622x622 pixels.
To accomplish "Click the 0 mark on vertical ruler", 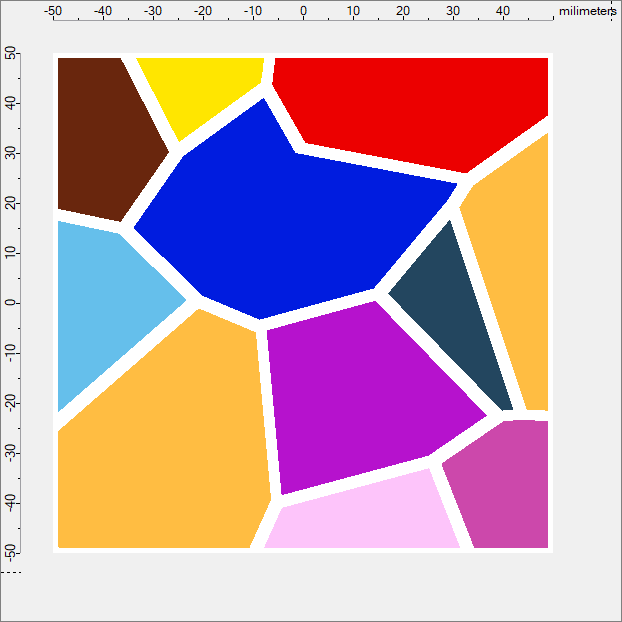I will pos(11,303).
